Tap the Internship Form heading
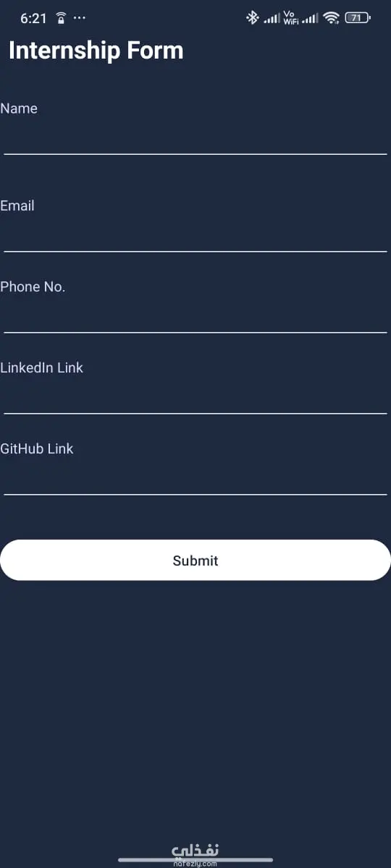This screenshot has width=391, height=868. click(96, 51)
